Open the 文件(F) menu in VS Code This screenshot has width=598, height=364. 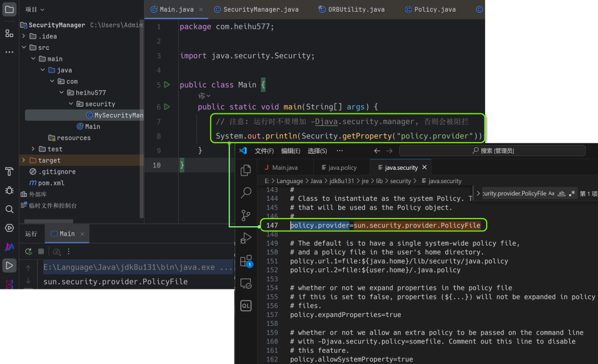click(x=264, y=151)
